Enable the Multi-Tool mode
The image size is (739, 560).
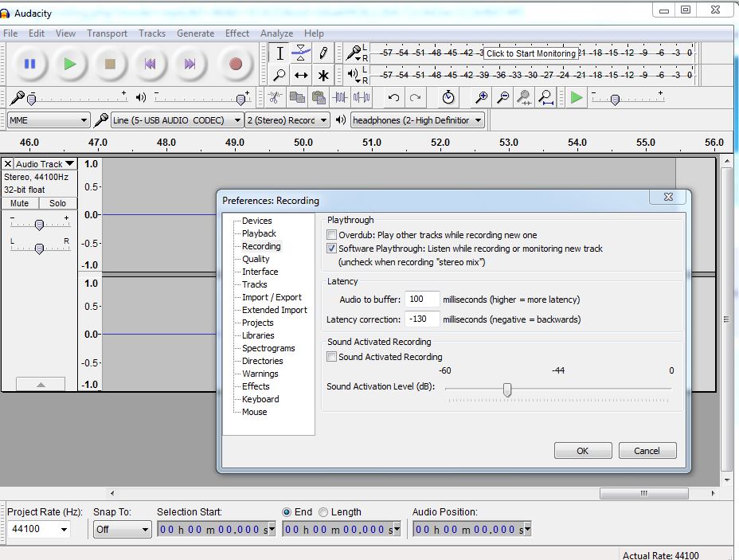pyautogui.click(x=323, y=75)
